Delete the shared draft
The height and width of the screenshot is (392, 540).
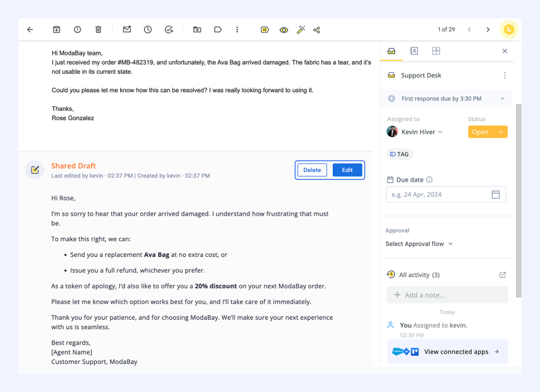pos(312,170)
